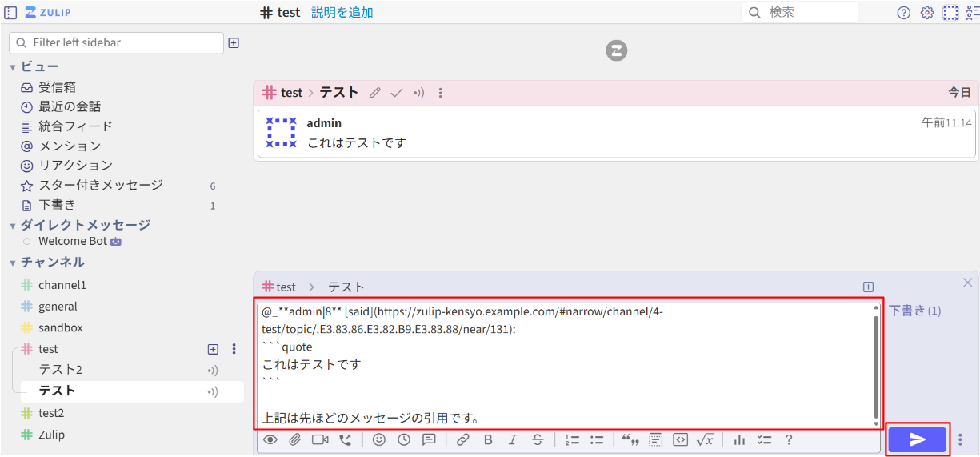Open the emoji picker in compose toolbar

point(379,439)
